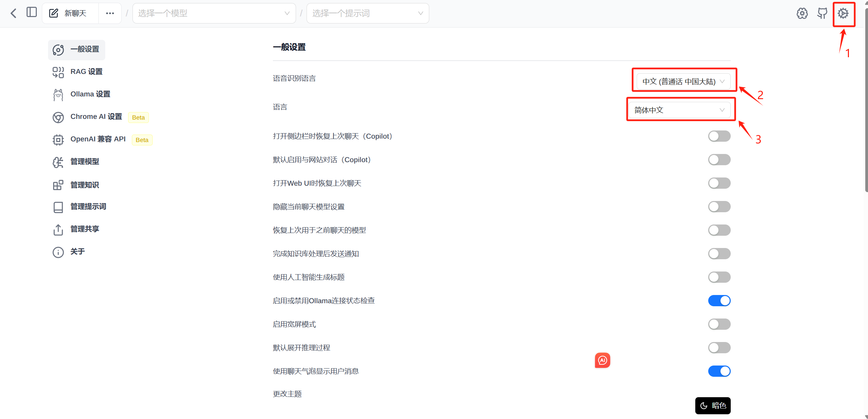Screen dimensions: 868x419
Task: Click the new chat pencil icon
Action: [x=54, y=13]
